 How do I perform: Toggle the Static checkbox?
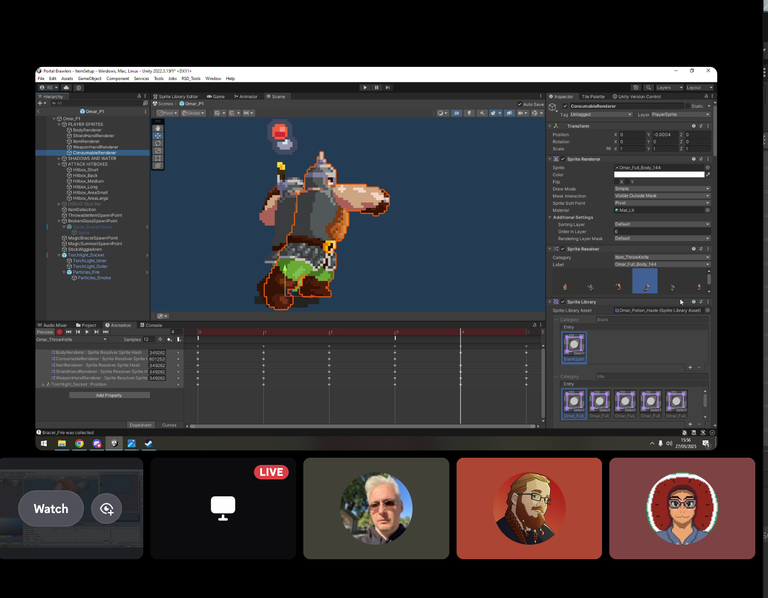click(686, 106)
